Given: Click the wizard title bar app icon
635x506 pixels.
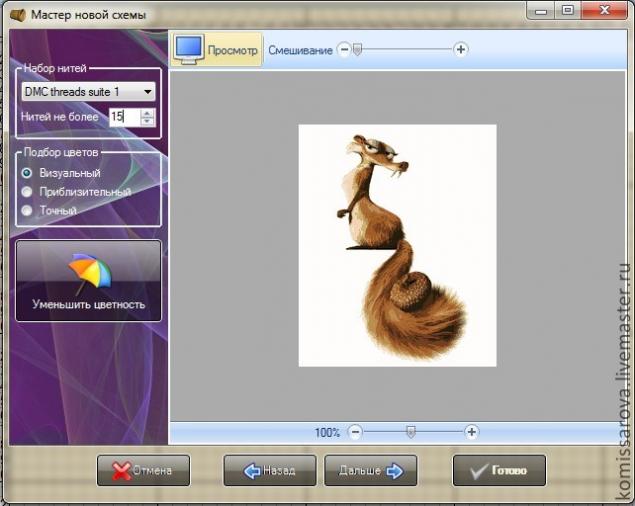Looking at the screenshot, I should click(x=17, y=15).
